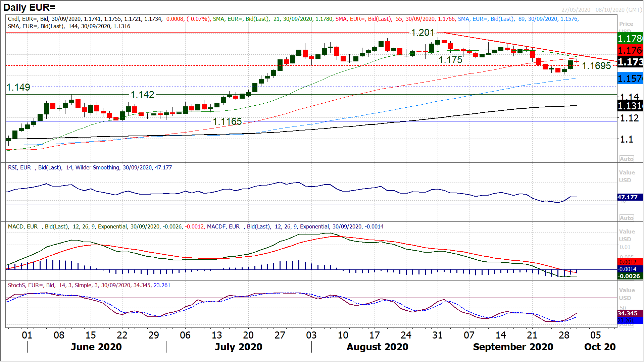Click the 1.1695 level label

tap(596, 66)
